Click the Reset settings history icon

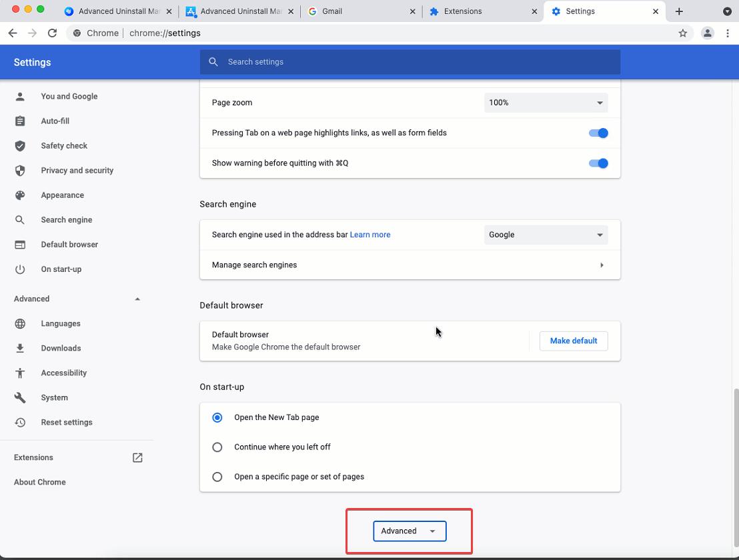click(x=20, y=423)
